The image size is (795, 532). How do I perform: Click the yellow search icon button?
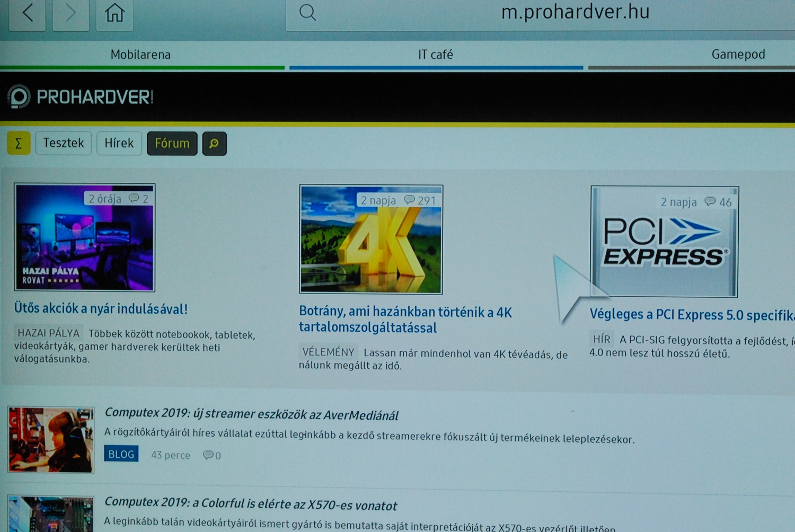click(x=215, y=144)
